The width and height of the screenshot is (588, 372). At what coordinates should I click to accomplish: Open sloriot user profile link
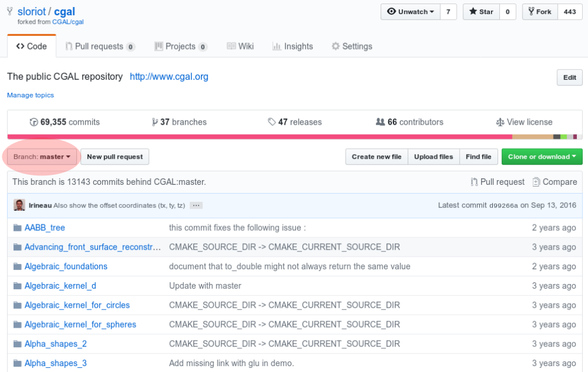31,12
